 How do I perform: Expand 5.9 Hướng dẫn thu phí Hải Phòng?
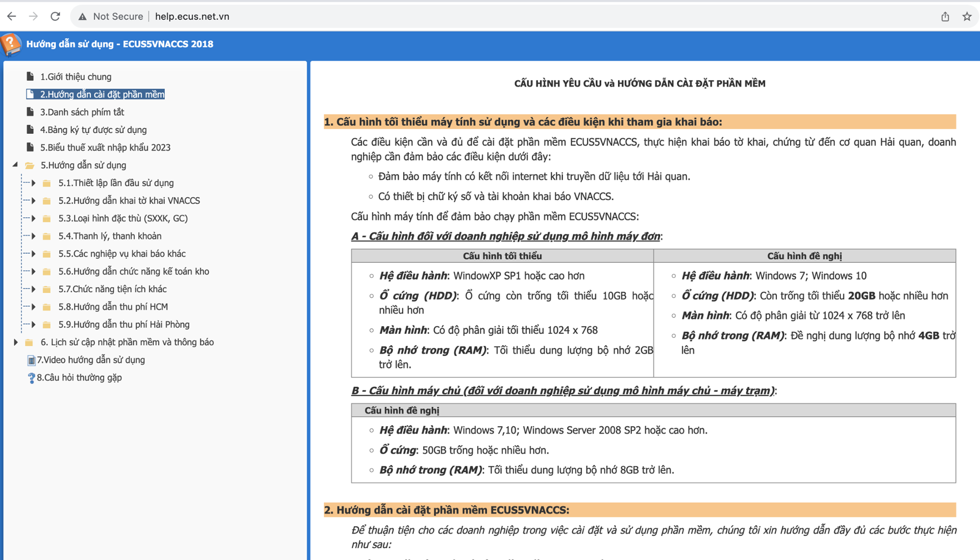click(x=33, y=325)
